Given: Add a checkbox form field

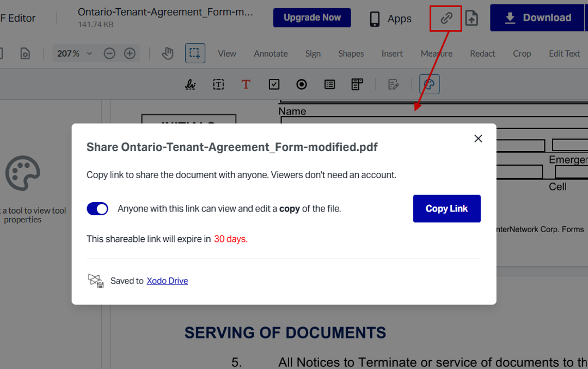Looking at the screenshot, I should [x=274, y=84].
